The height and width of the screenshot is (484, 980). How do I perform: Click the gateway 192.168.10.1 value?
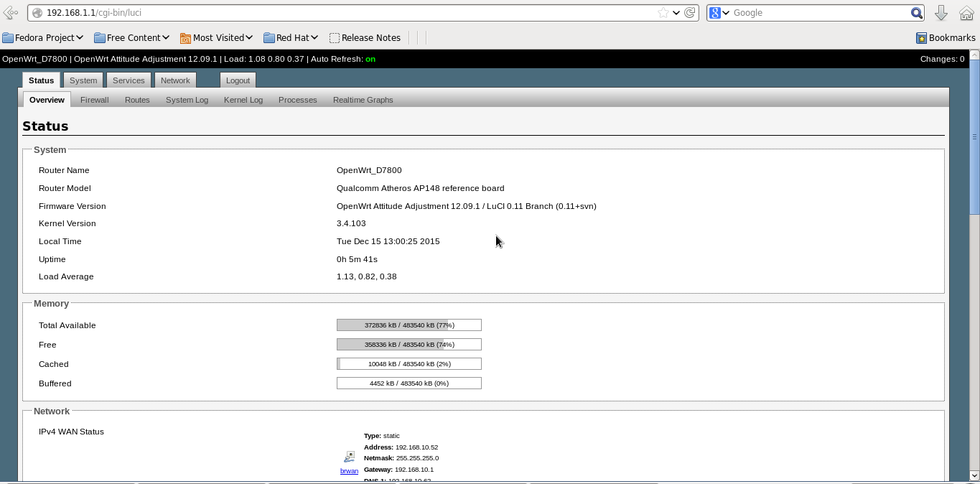[x=414, y=470]
